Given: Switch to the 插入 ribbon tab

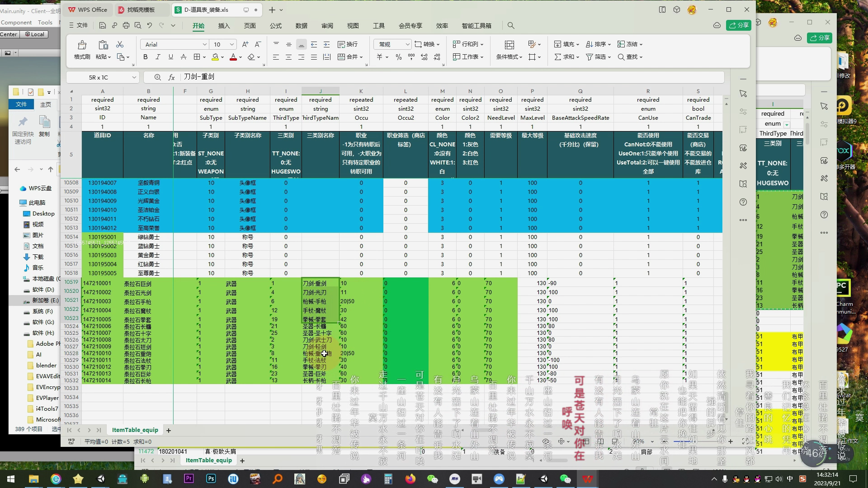Looking at the screenshot, I should click(224, 26).
